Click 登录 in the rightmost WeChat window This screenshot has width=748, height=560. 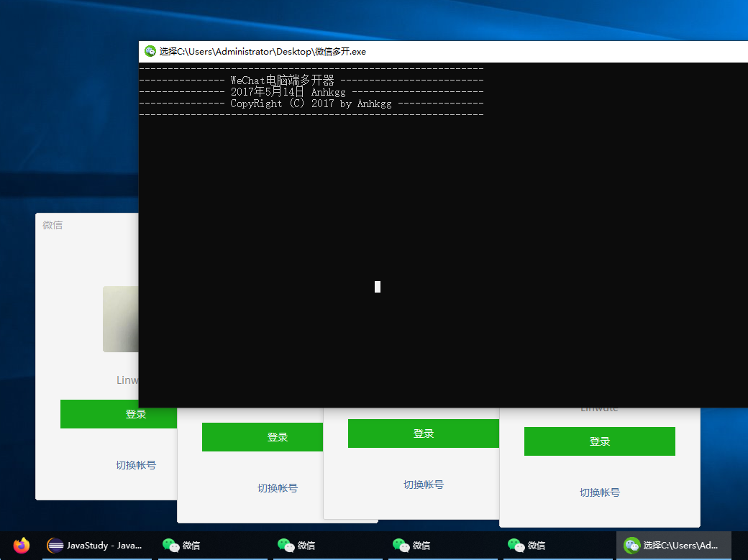[600, 441]
